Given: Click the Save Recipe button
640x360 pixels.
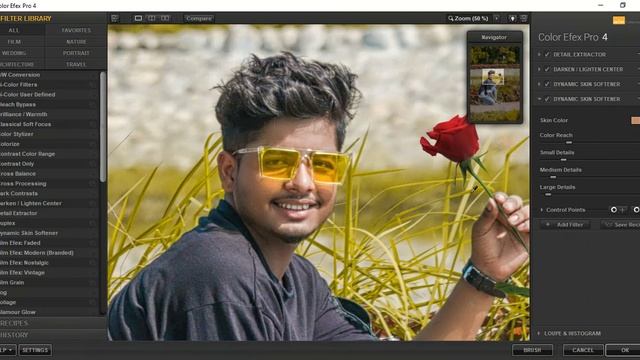Looking at the screenshot, I should click(x=620, y=225).
